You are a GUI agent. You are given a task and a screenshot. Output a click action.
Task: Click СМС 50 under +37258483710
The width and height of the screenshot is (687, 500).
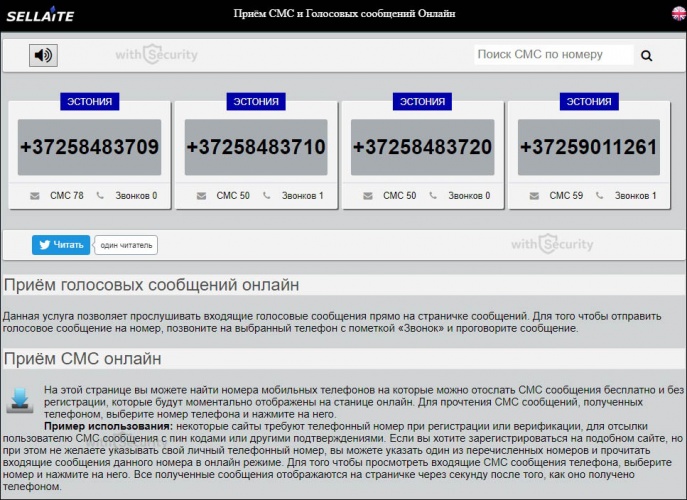pos(233,196)
